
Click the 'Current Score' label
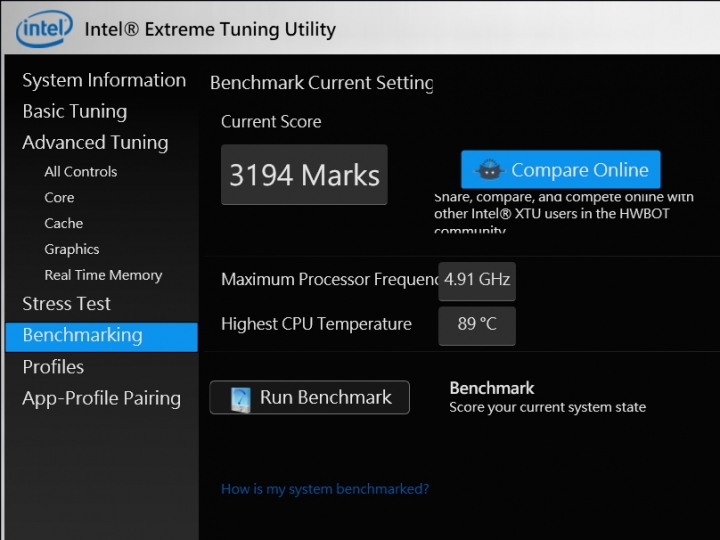pos(271,122)
